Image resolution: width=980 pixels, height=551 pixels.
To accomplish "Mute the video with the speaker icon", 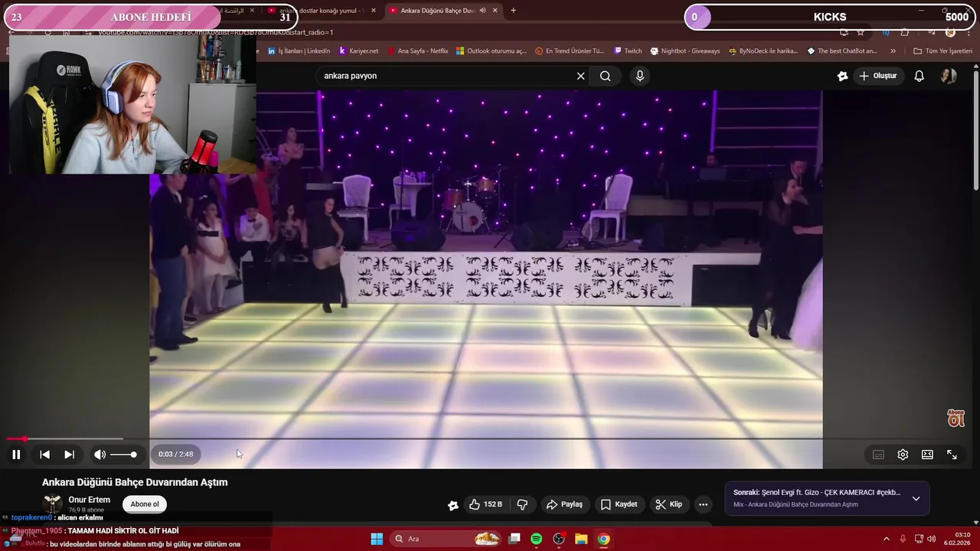I will [x=100, y=455].
